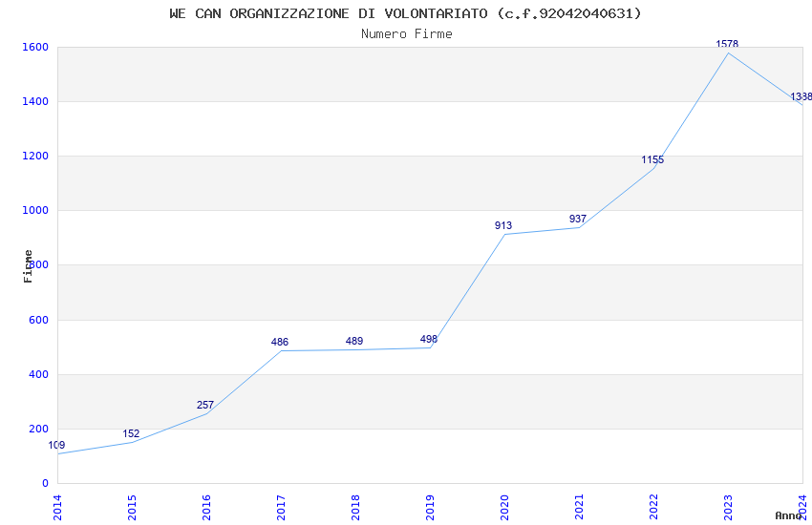The image size is (812, 525).
Task: Click x-axis year label 2014
Action: coord(57,508)
